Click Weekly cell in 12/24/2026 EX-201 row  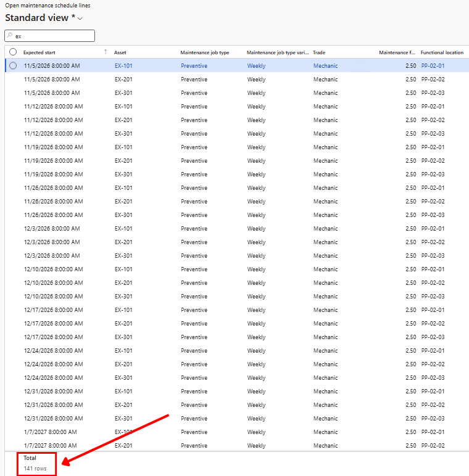coord(256,364)
